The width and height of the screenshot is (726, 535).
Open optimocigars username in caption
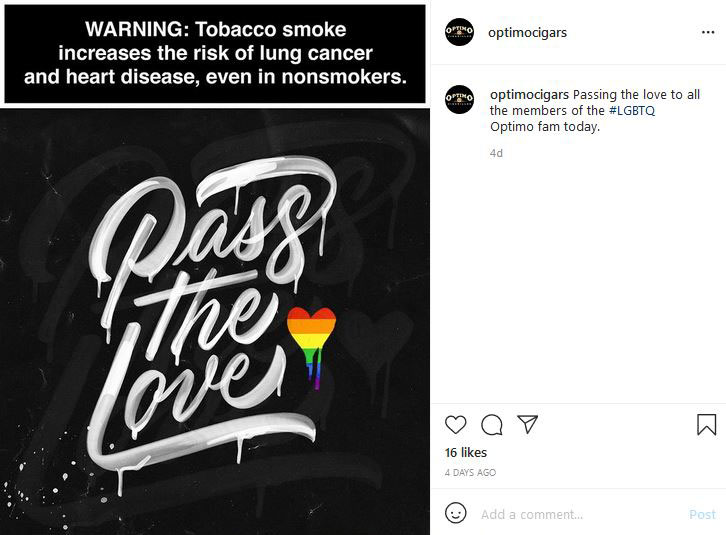tap(529, 94)
